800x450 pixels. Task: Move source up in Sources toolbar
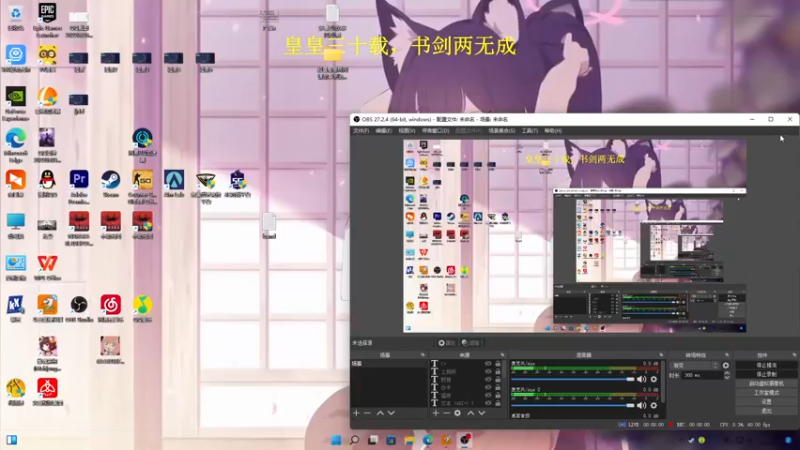[x=470, y=413]
